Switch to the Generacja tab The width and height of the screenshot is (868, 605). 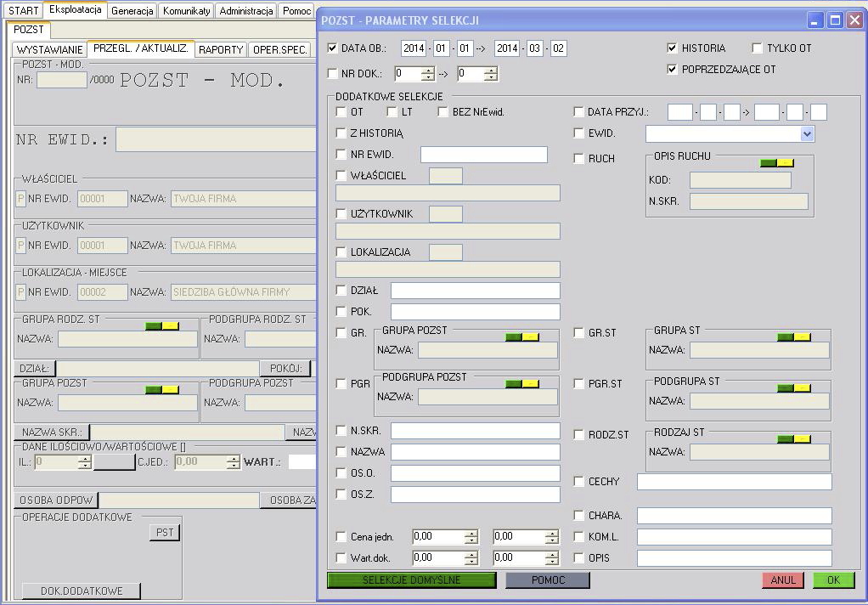click(132, 10)
